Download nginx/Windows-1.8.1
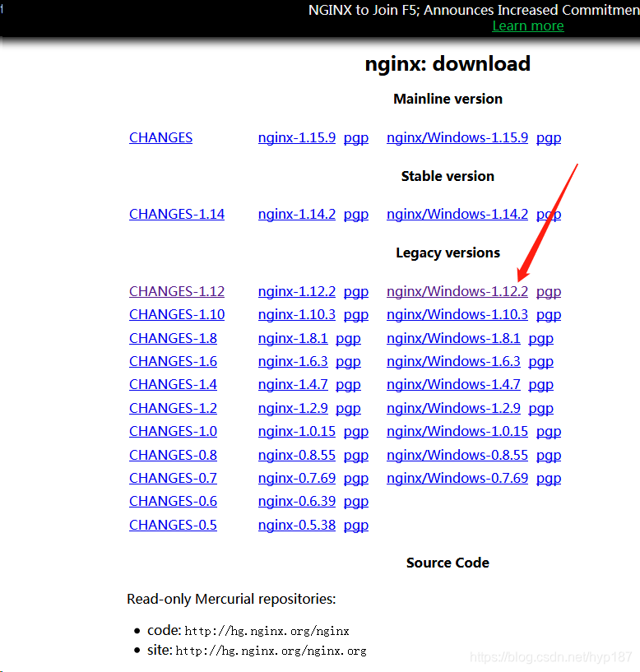Image resolution: width=640 pixels, height=672 pixels. (453, 338)
